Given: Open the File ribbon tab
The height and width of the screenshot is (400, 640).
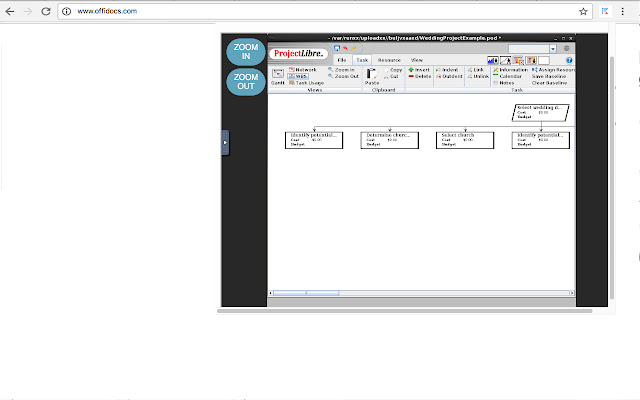Looking at the screenshot, I should click(342, 60).
